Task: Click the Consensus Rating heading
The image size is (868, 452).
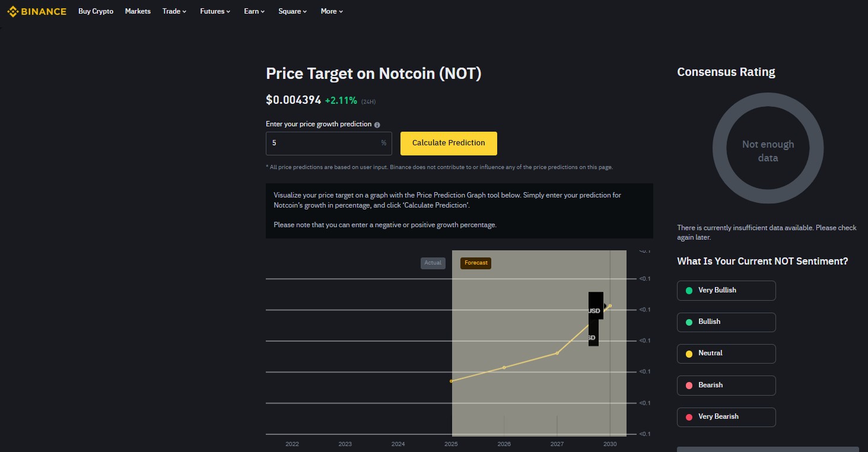Action: coord(726,72)
